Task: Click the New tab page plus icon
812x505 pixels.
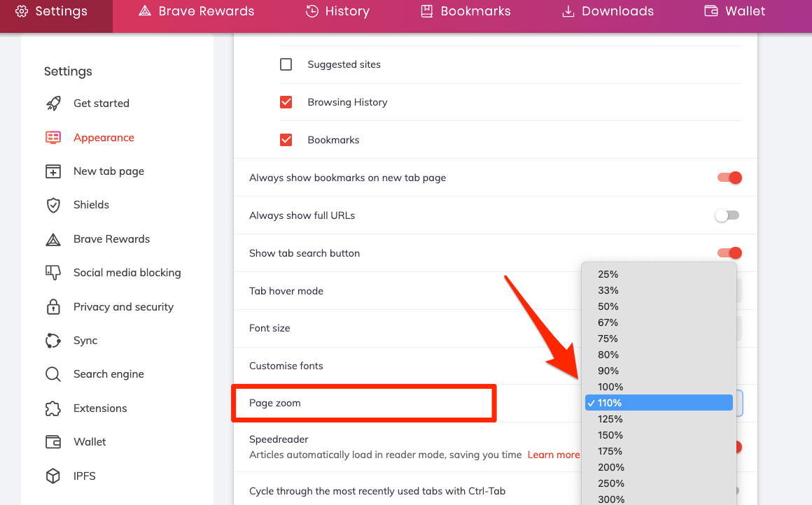Action: click(53, 171)
